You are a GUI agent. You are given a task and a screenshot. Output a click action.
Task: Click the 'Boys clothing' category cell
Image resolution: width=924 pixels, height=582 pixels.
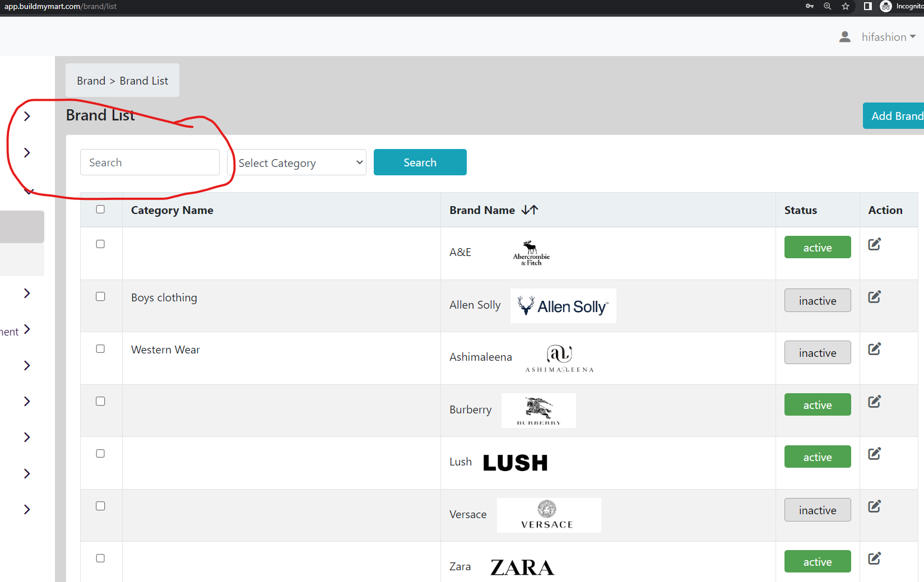164,297
